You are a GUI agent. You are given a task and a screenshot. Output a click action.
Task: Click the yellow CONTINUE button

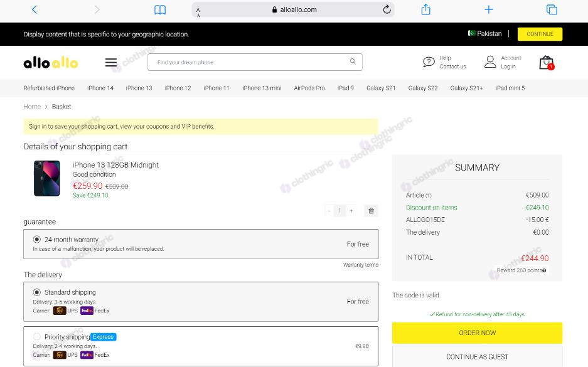tap(540, 34)
